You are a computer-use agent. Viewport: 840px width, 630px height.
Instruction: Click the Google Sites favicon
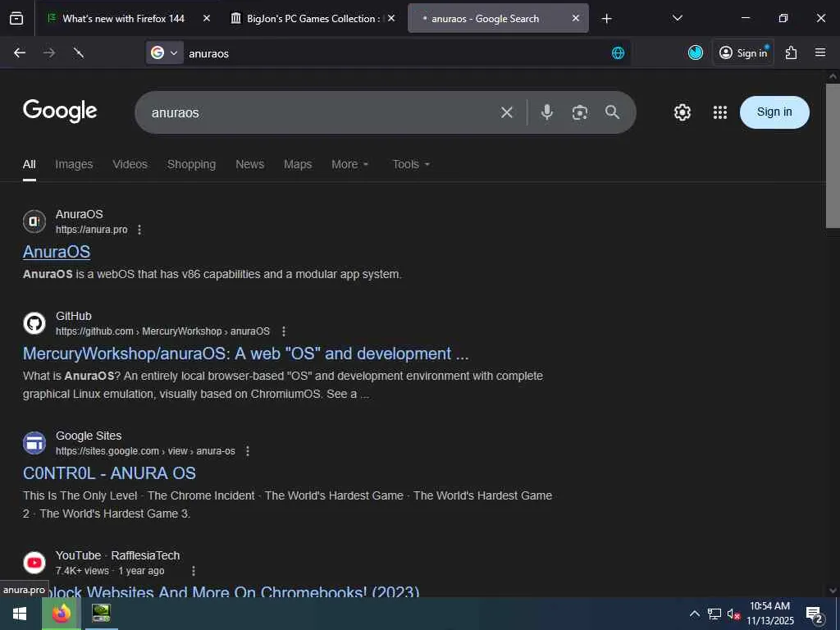(34, 443)
